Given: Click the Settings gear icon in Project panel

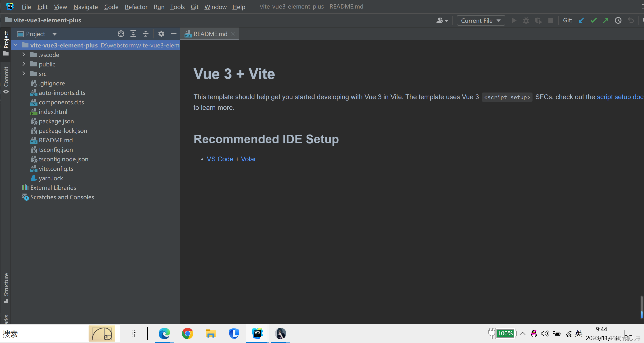Looking at the screenshot, I should coord(161,33).
